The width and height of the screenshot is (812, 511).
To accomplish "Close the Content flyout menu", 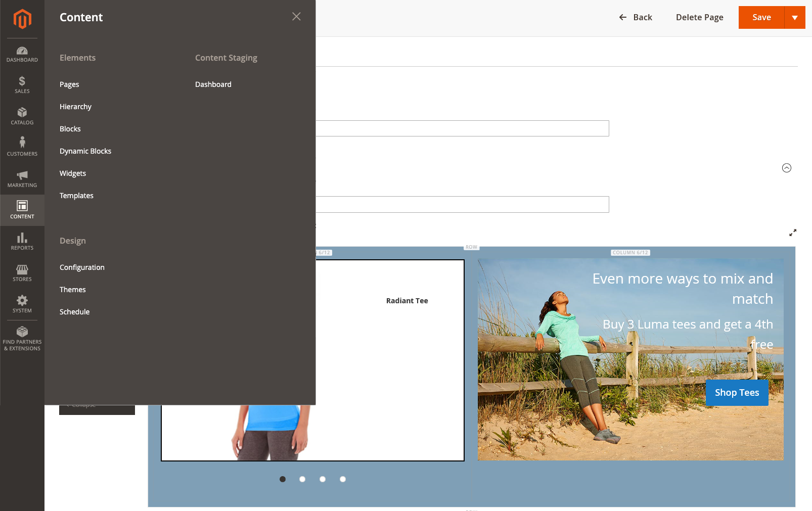I will pos(296,17).
